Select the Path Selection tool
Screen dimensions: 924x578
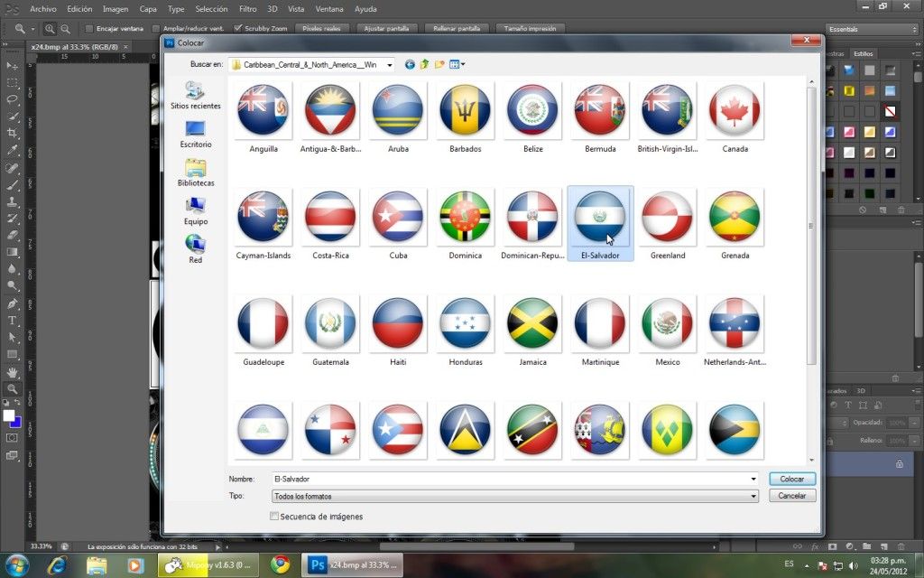(x=12, y=338)
